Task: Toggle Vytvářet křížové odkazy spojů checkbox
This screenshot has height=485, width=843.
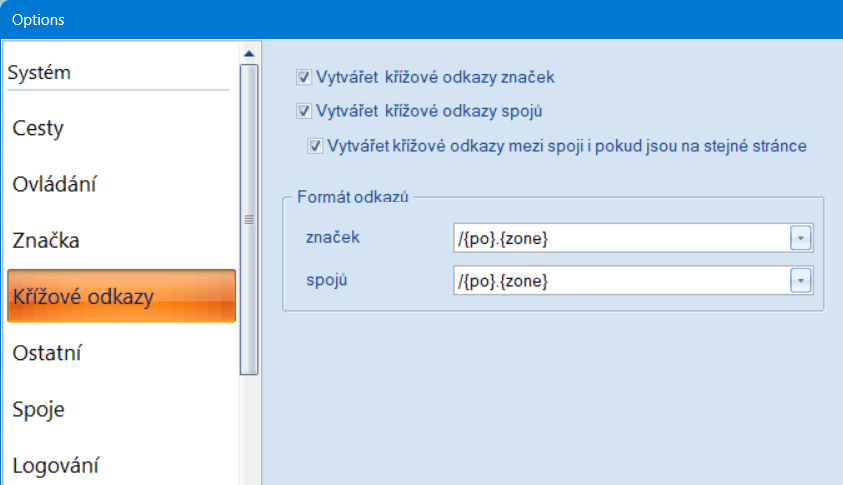Action: [304, 111]
